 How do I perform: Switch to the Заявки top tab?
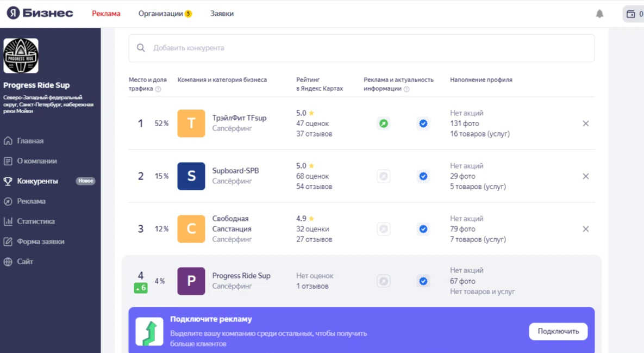[222, 14]
